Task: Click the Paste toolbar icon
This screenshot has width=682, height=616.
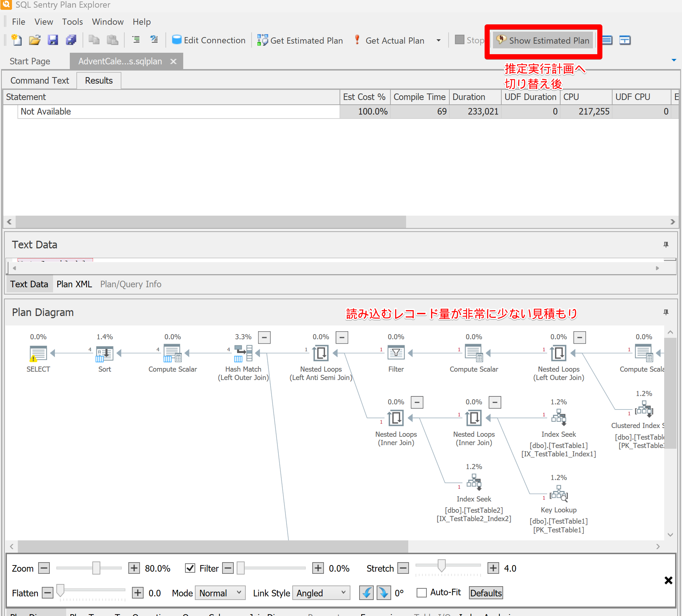Action: [112, 40]
